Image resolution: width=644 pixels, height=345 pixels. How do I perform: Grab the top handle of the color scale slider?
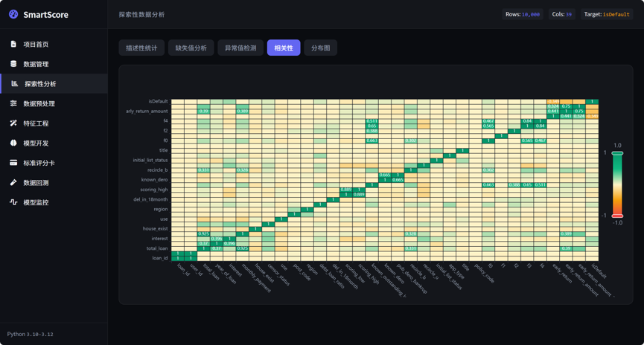coord(617,153)
